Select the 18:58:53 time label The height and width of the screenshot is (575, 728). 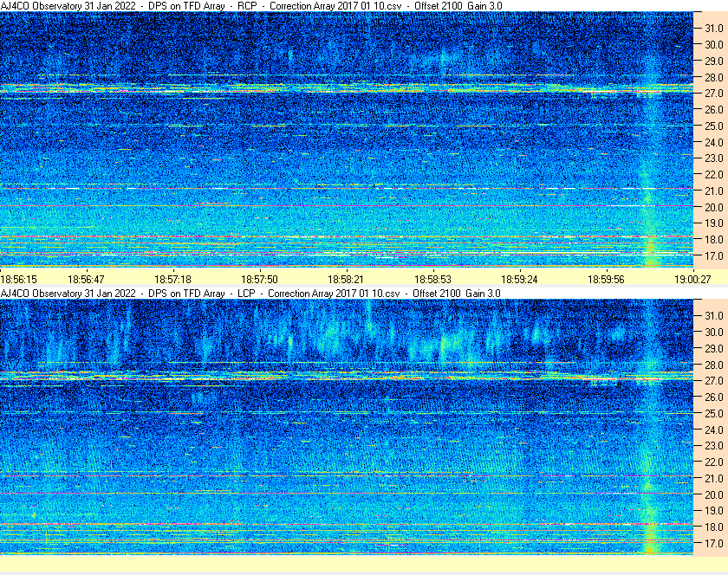pos(432,280)
